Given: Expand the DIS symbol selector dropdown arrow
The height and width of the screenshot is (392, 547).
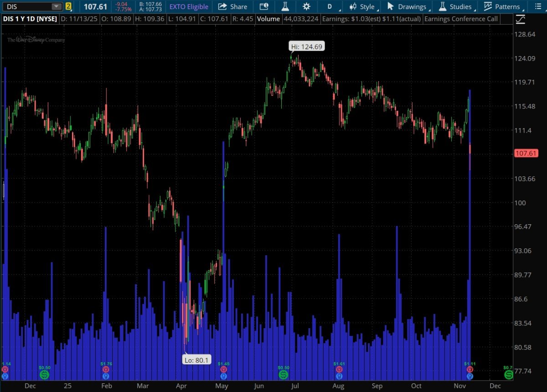Looking at the screenshot, I should click(x=56, y=7).
